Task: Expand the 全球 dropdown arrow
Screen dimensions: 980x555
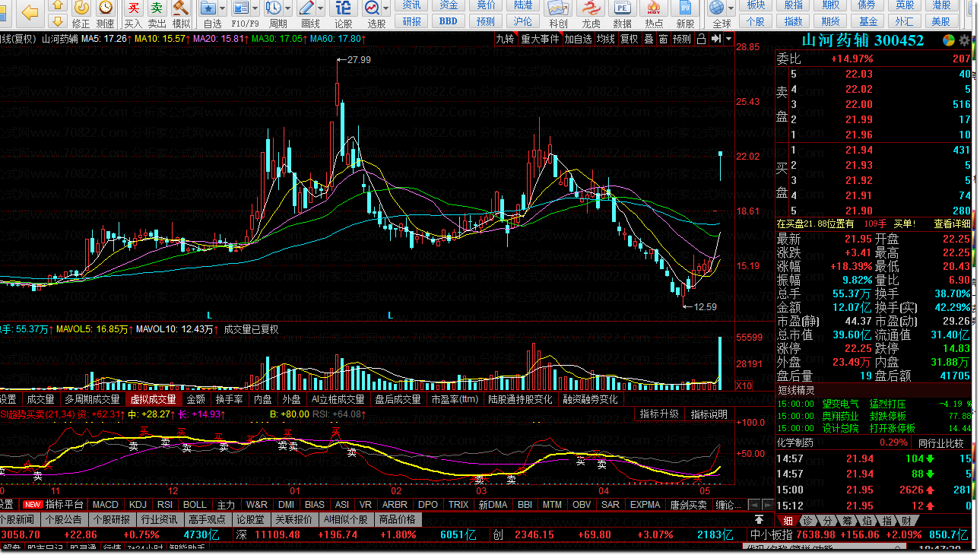Action: pyautogui.click(x=731, y=8)
